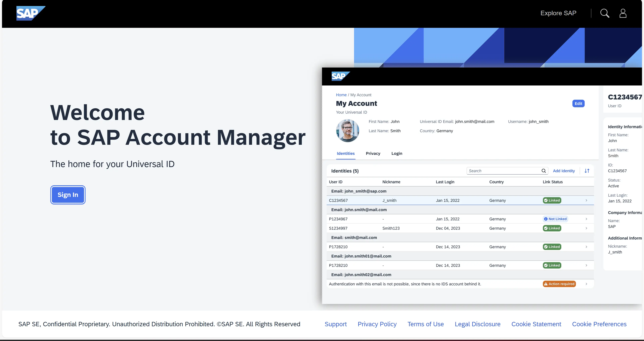This screenshot has width=644, height=341.
Task: Click the Dec 04, 2023 last login cell
Action: point(448,228)
